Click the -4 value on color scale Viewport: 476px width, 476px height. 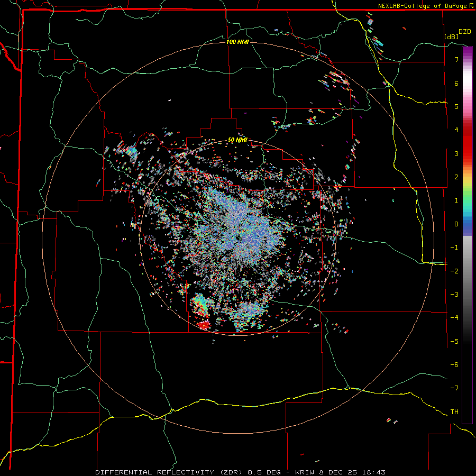tap(454, 318)
